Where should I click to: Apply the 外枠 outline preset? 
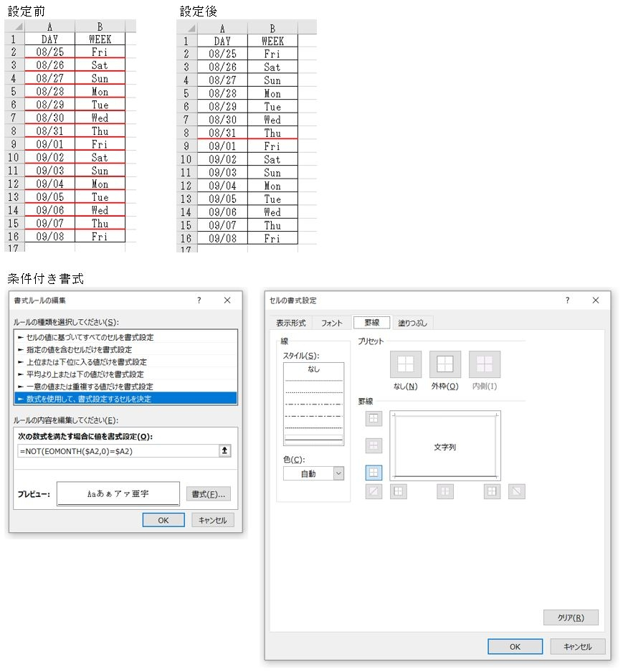445,364
